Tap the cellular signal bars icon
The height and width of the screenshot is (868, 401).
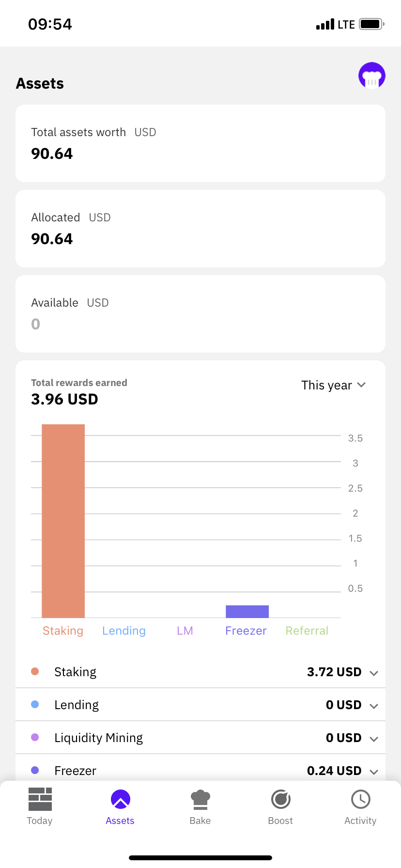(325, 24)
